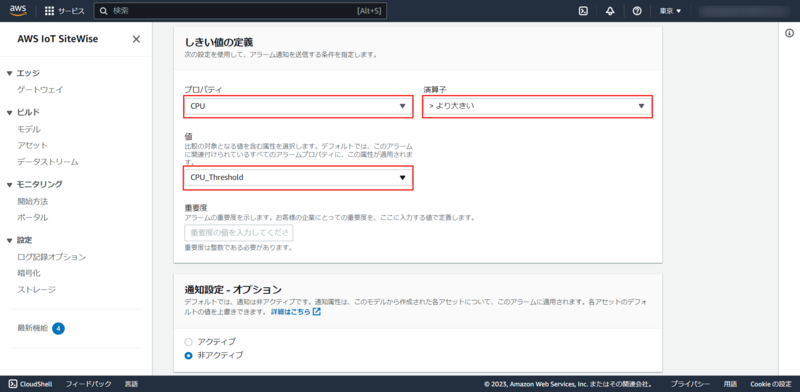Click the AWS IoT SiteWise sidebar title
800x392 pixels.
58,39
